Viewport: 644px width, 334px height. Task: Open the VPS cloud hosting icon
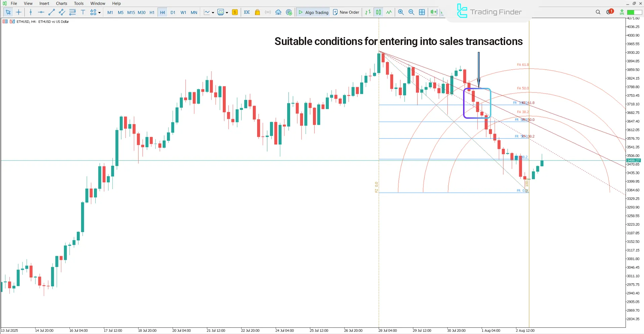coord(278,12)
